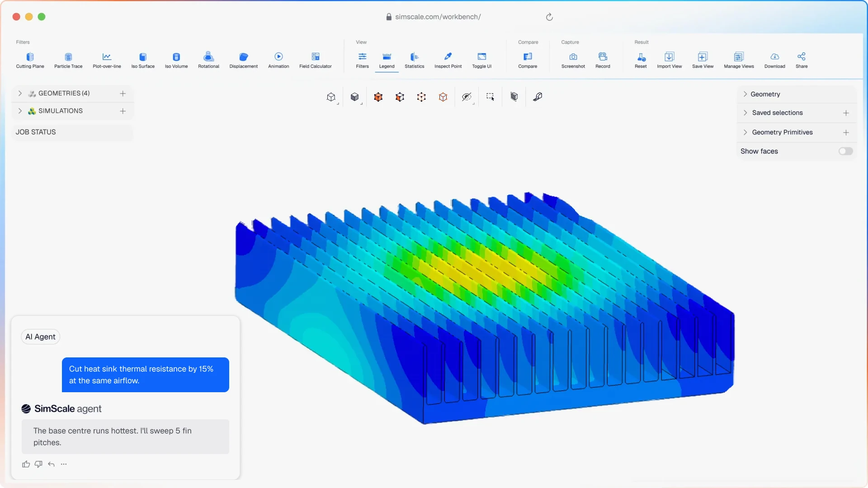
Task: Add a saved selection with plus
Action: click(x=846, y=113)
